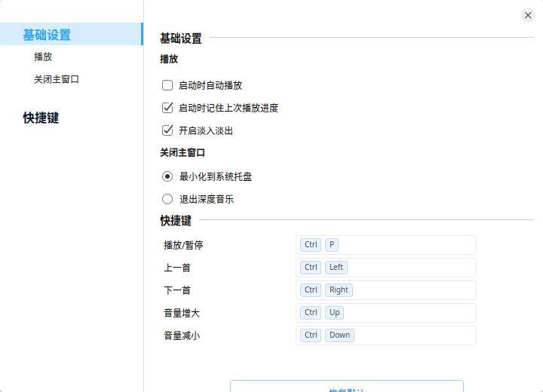
Task: Jump to 播放 section in sidebar
Action: point(43,57)
